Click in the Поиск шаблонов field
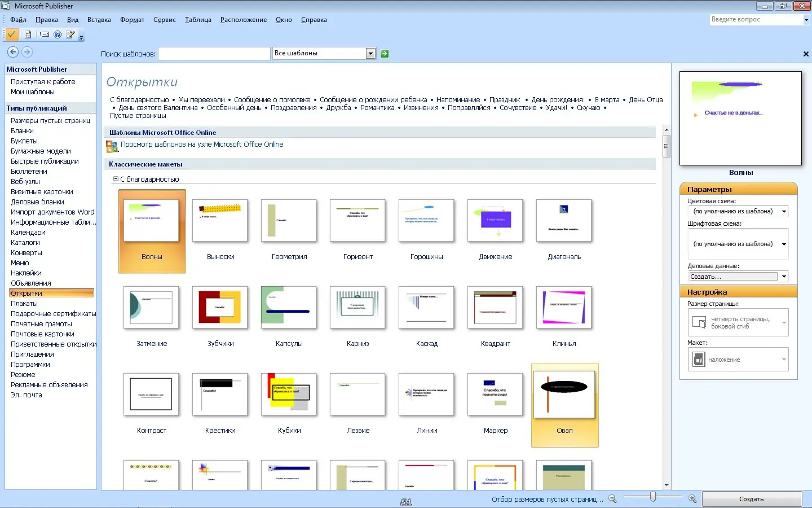This screenshot has height=508, width=812. point(214,54)
